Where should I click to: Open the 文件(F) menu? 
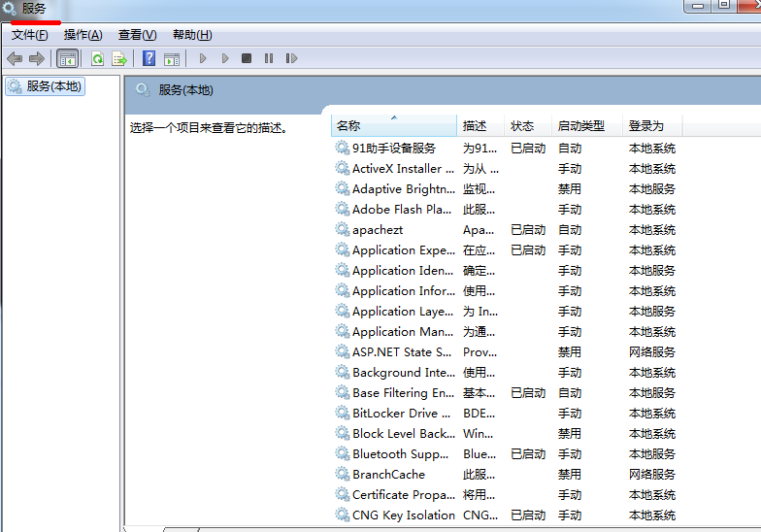29,35
